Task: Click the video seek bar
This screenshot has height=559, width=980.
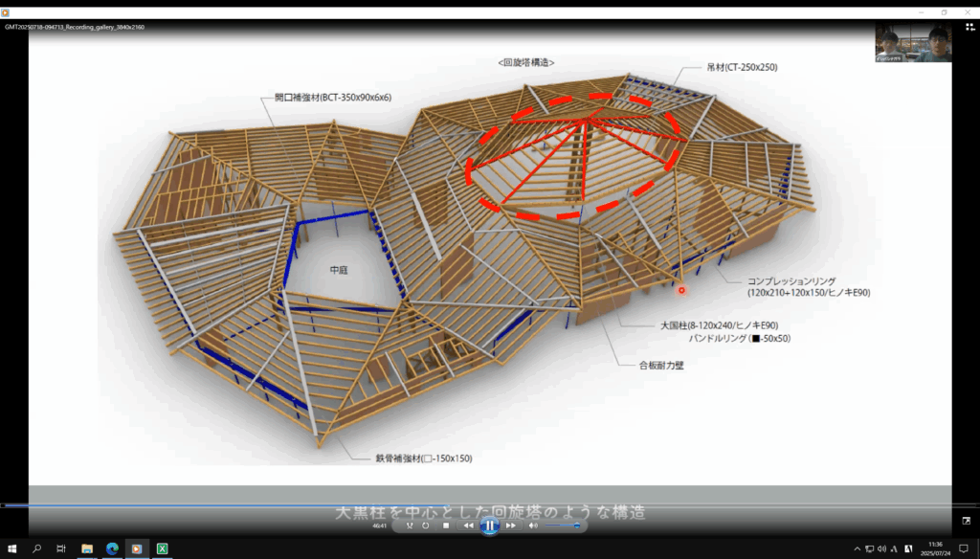Action: pyautogui.click(x=479, y=504)
